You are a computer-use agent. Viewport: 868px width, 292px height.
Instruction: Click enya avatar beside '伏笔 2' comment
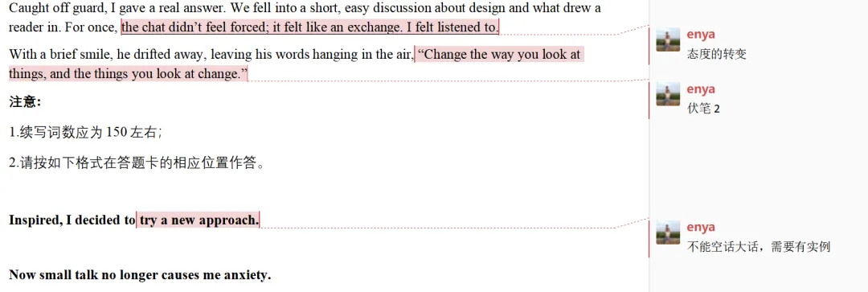[x=668, y=94]
